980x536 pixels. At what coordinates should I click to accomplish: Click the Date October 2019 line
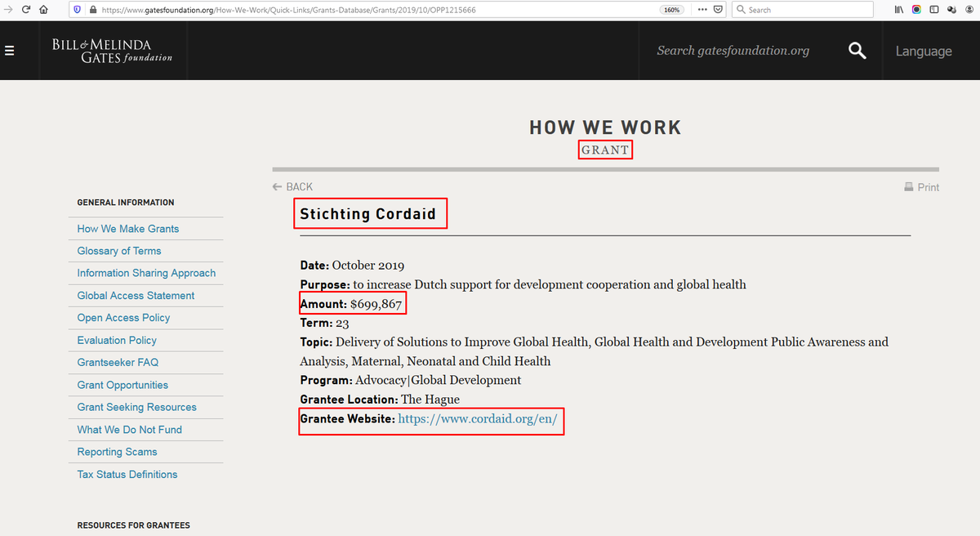click(352, 266)
